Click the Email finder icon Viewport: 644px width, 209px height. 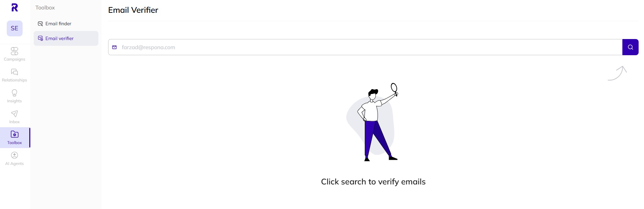(40, 24)
